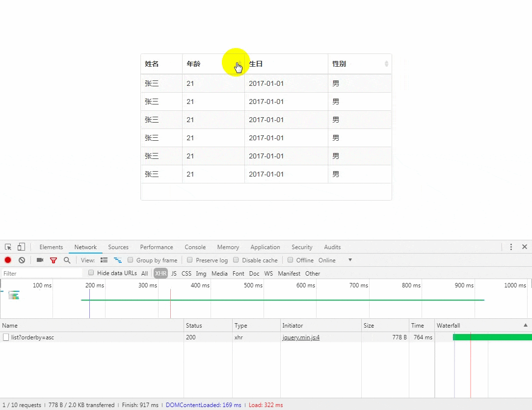The image size is (532, 410).
Task: Click the Waterfall sort arrow indicator
Action: [x=526, y=325]
